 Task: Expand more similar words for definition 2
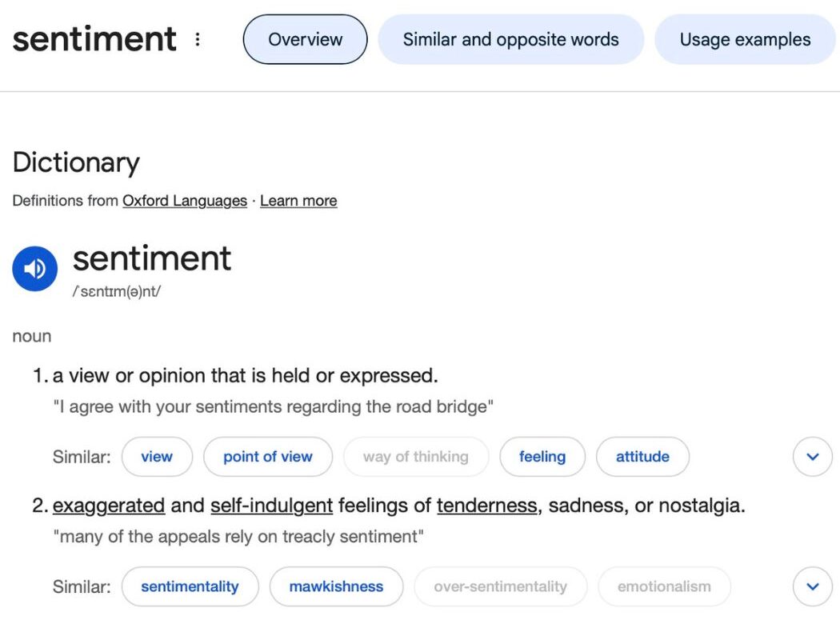813,586
